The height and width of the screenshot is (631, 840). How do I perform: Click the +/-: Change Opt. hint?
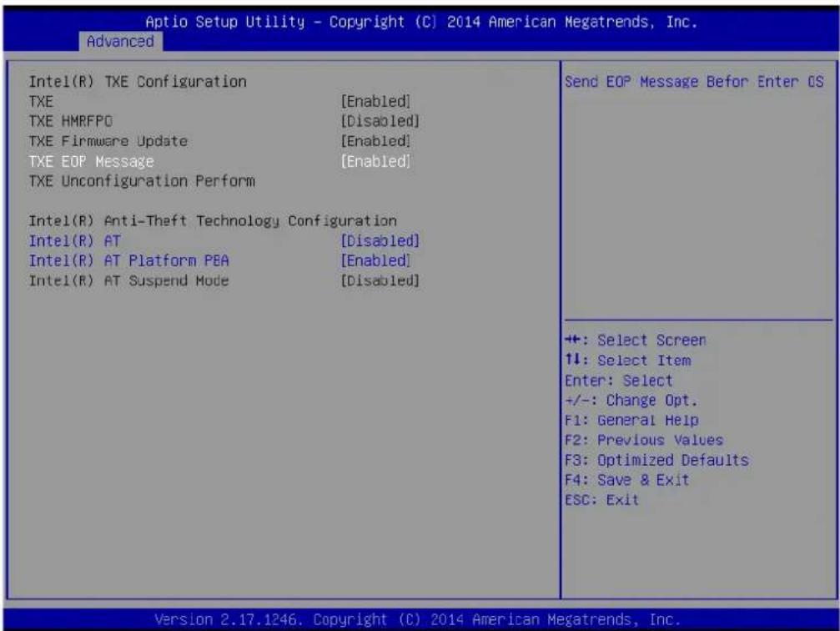[631, 401]
